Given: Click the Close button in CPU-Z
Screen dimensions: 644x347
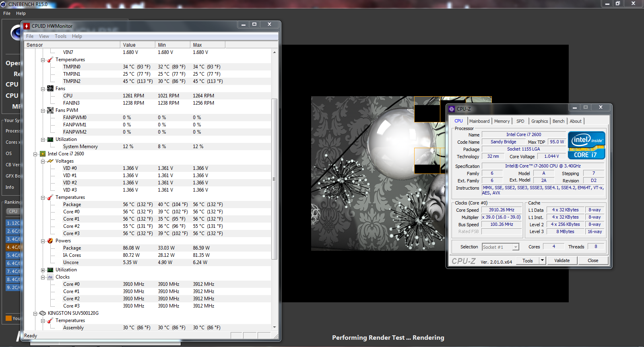Looking at the screenshot, I should point(593,260).
